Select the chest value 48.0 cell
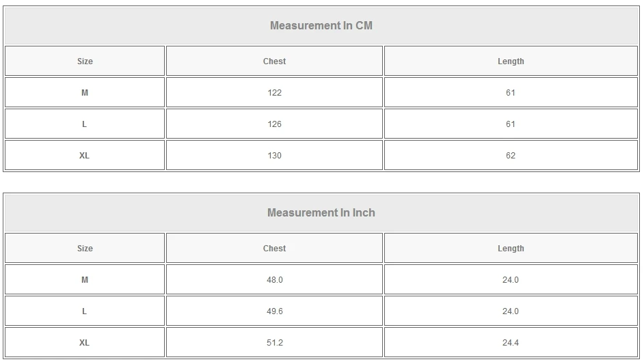Image resolution: width=644 pixels, height=364 pixels. tap(274, 280)
